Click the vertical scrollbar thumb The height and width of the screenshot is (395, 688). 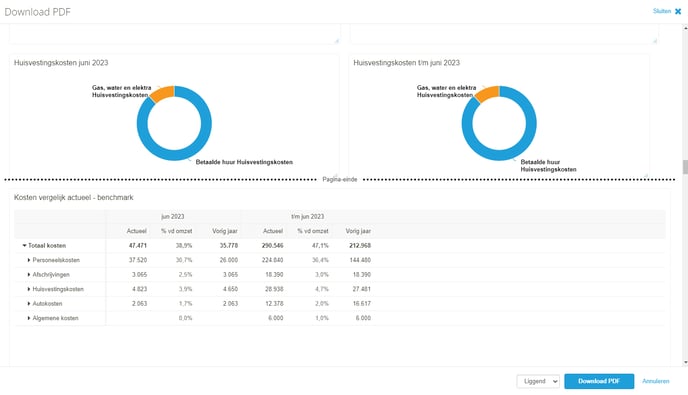pos(685,167)
